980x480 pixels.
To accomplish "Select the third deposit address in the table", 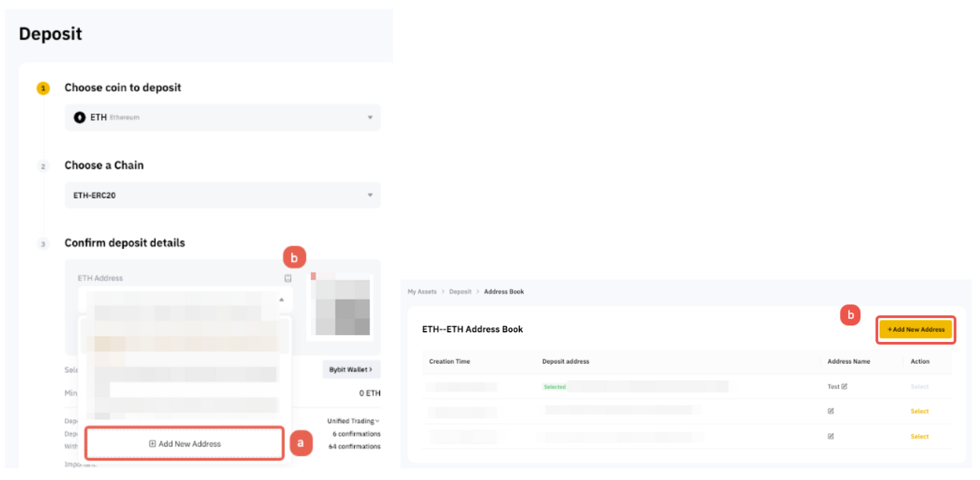I will tap(919, 436).
